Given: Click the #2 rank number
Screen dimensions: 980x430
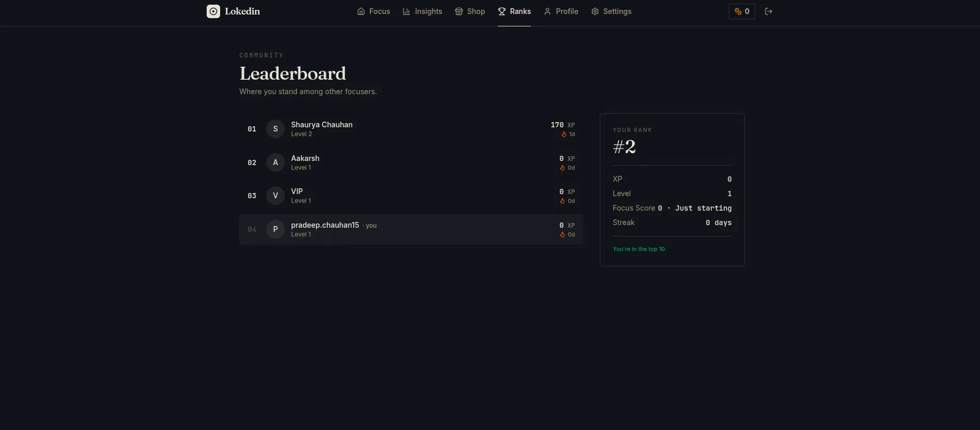Looking at the screenshot, I should [624, 147].
